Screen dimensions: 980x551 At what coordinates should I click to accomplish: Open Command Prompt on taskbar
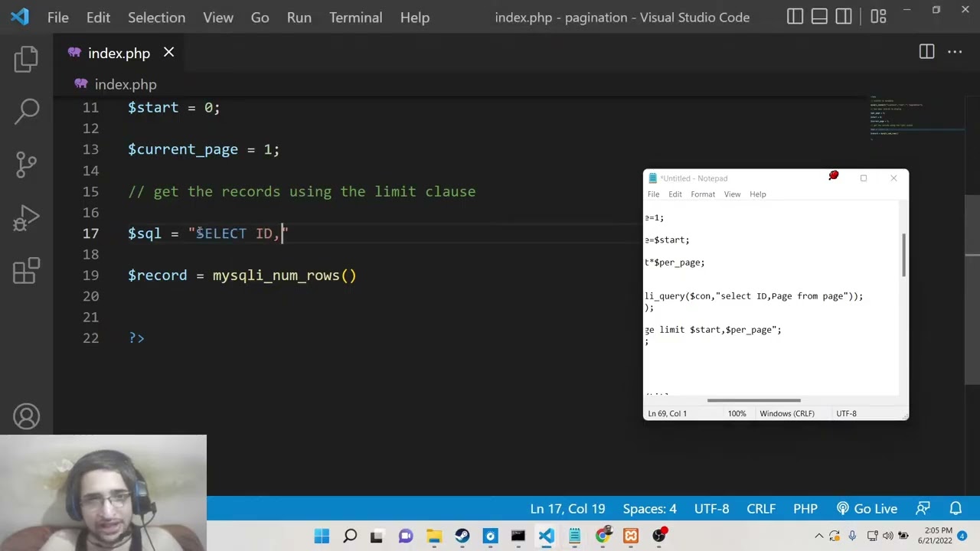coord(518,536)
